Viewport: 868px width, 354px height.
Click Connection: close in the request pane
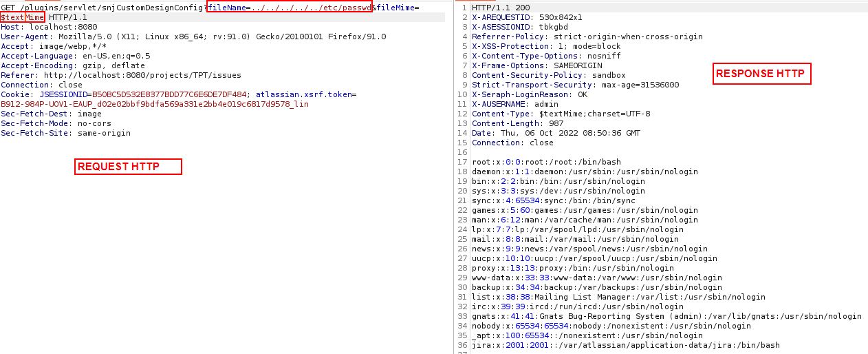coord(41,85)
